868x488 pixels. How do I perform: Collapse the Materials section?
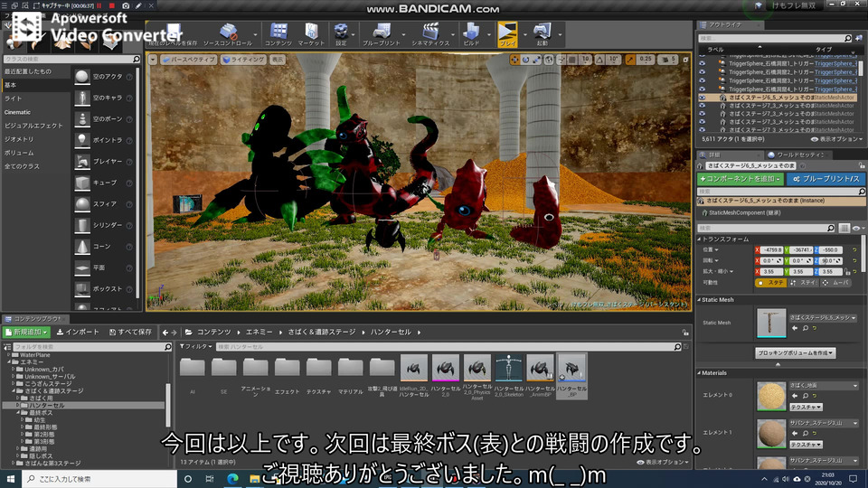tap(699, 373)
